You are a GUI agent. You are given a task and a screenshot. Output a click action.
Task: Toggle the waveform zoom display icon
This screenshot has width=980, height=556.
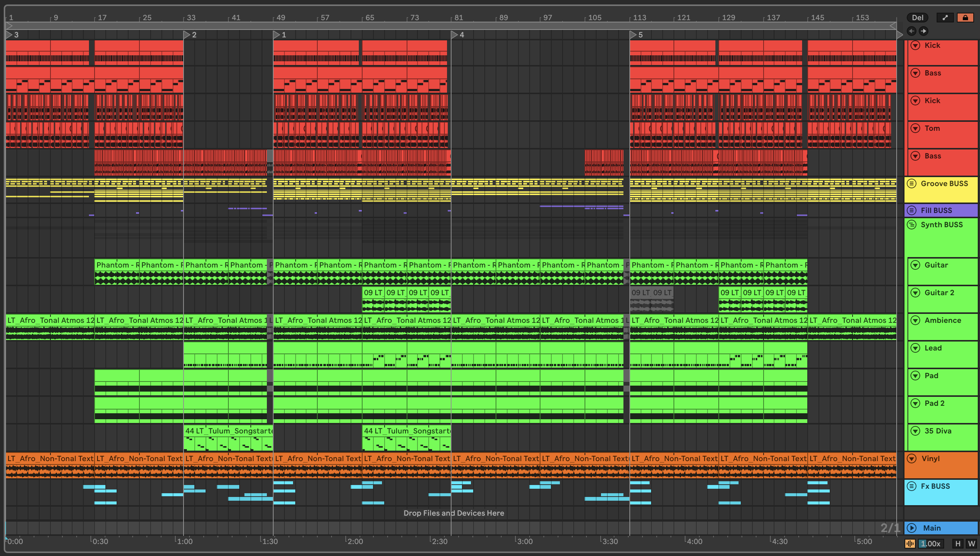910,543
